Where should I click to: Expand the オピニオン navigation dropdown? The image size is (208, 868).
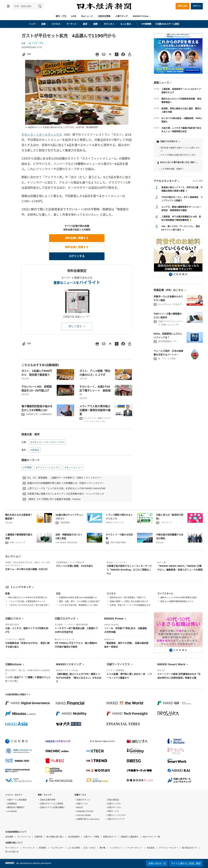coord(110,24)
